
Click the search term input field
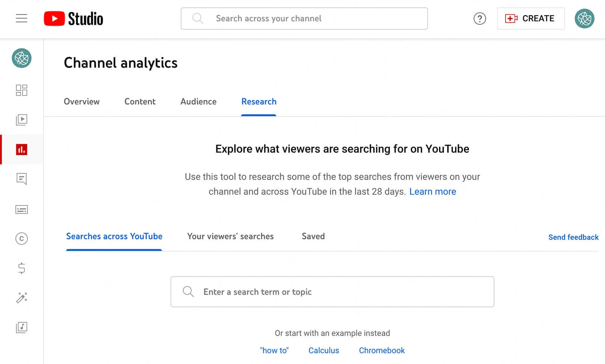(x=333, y=291)
